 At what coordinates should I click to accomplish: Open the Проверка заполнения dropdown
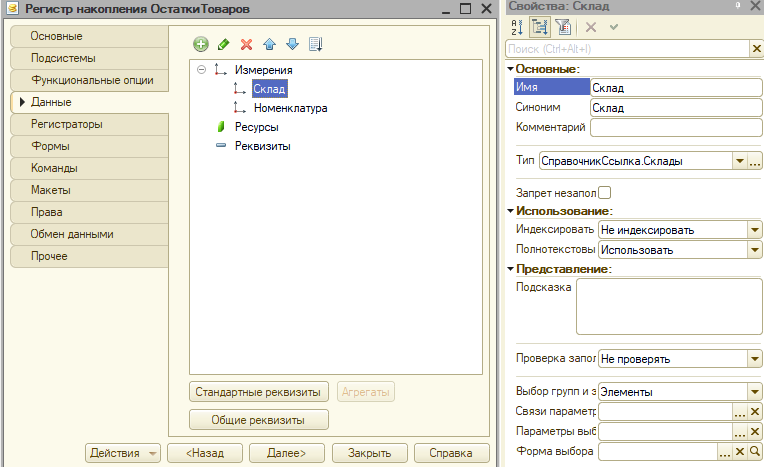[755, 359]
